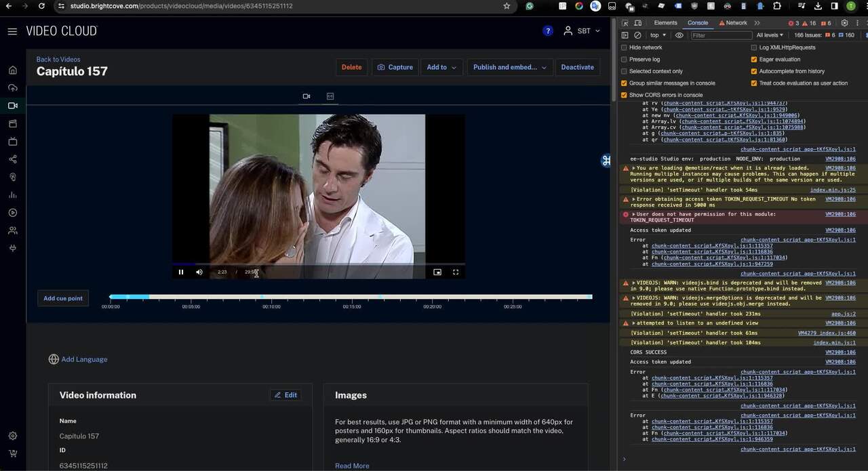This screenshot has height=471, width=868.
Task: Open the Audience people module icon
Action: tap(12, 230)
